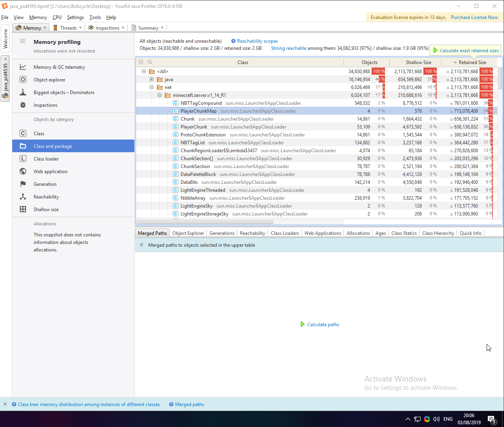The width and height of the screenshot is (504, 427).
Task: Click the search magnifier above the class tree
Action: coord(149,62)
